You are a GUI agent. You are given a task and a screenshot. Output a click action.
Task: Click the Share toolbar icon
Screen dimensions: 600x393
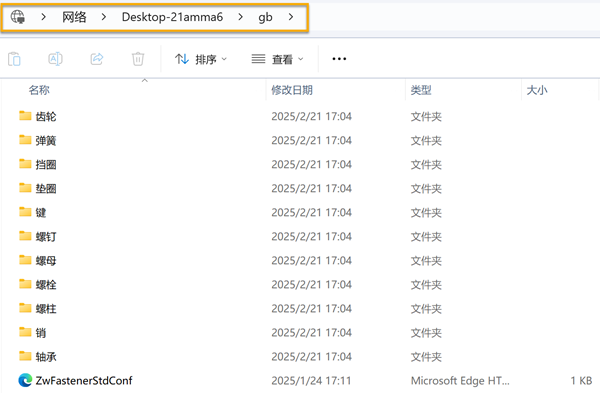coord(97,59)
